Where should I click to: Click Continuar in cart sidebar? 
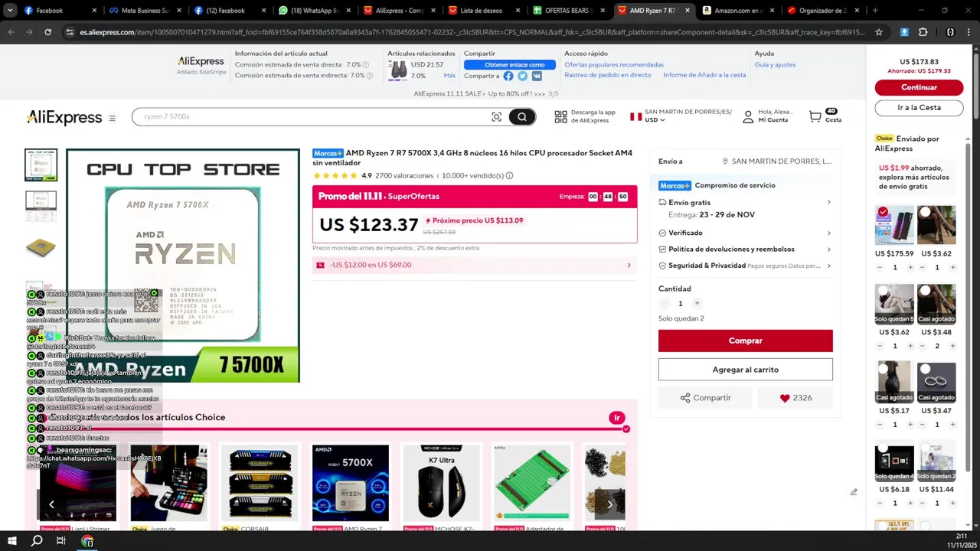click(919, 87)
